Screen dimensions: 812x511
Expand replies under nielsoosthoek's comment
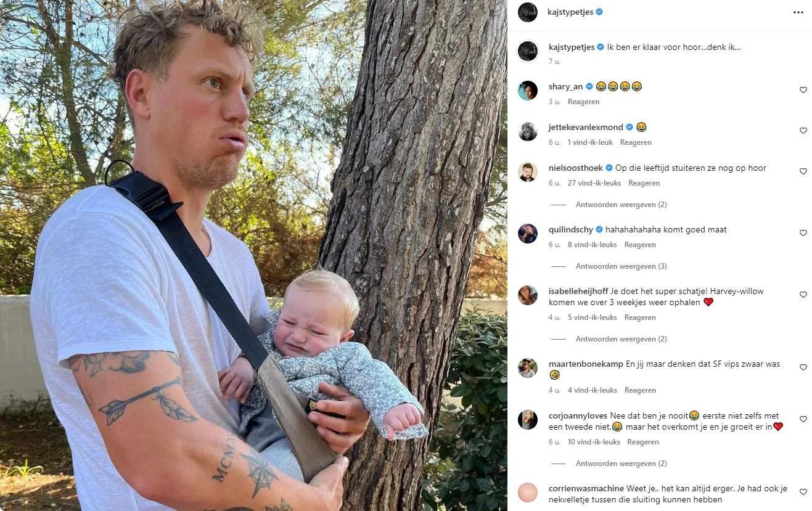tap(621, 205)
